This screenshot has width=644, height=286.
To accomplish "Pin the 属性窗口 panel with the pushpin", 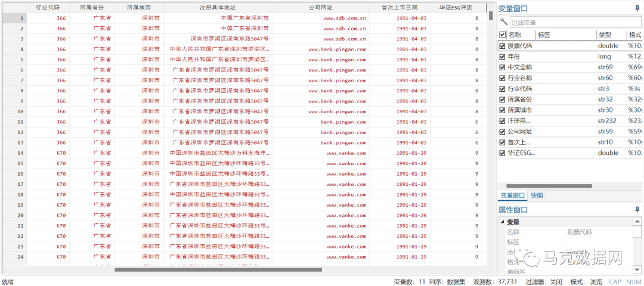I will tap(637, 210).
